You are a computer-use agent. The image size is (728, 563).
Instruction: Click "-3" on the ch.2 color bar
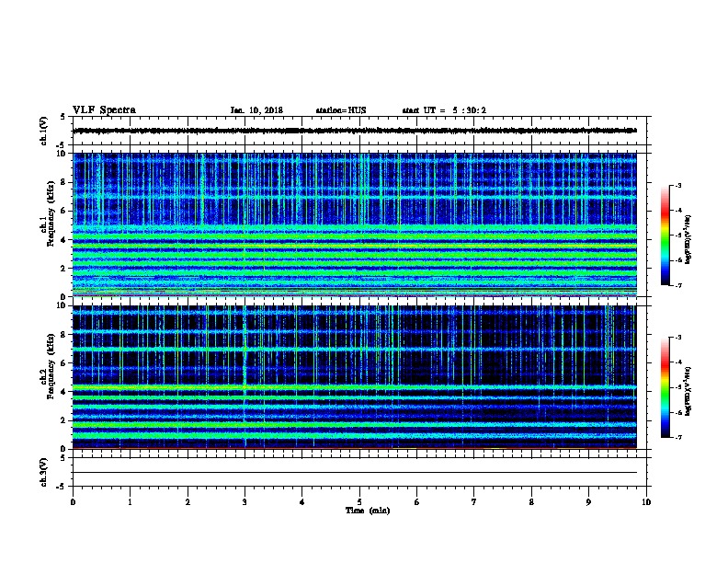[x=677, y=338]
